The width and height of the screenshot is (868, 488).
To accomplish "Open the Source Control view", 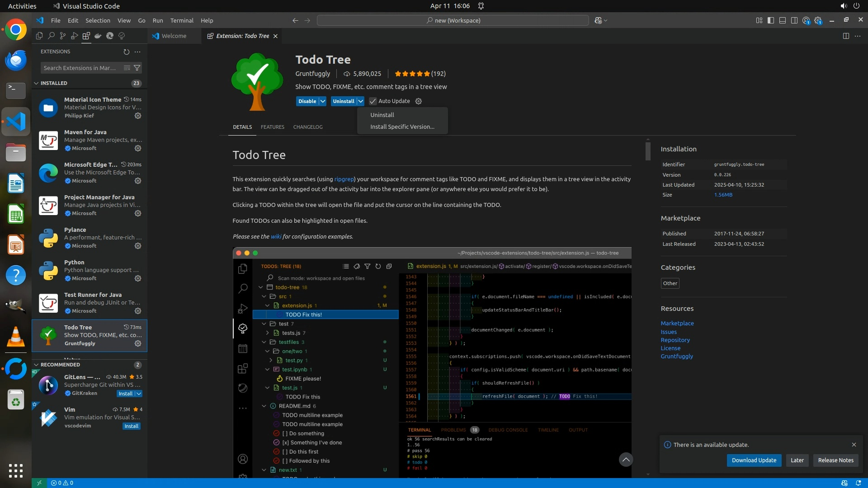I will (63, 36).
